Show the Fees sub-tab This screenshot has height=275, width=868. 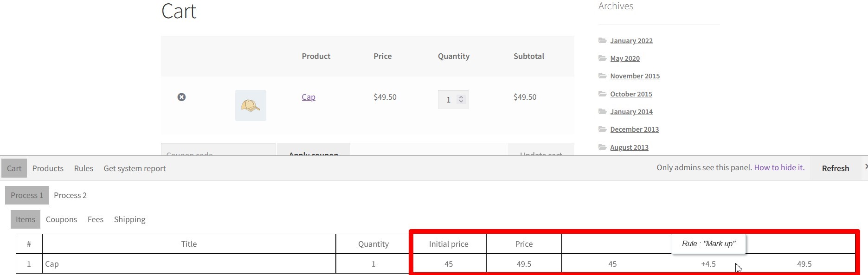pyautogui.click(x=96, y=219)
